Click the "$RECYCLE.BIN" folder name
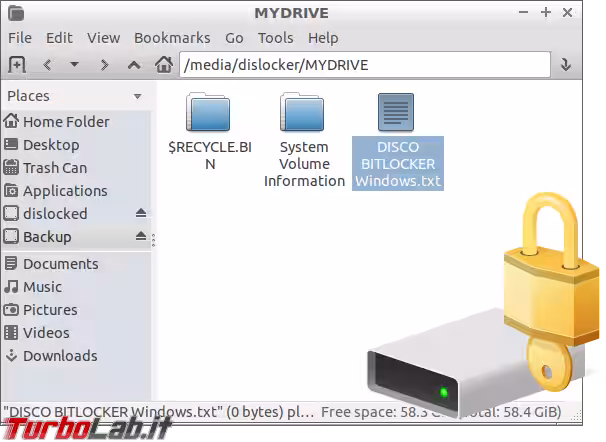Screen dimensions: 606x442 210,155
